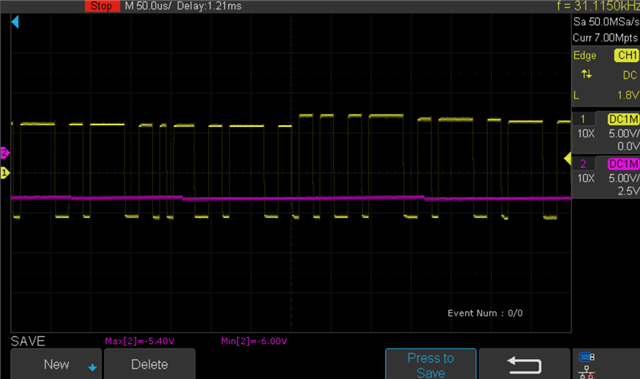Click the blue trigger position arrow marker

coord(15,22)
